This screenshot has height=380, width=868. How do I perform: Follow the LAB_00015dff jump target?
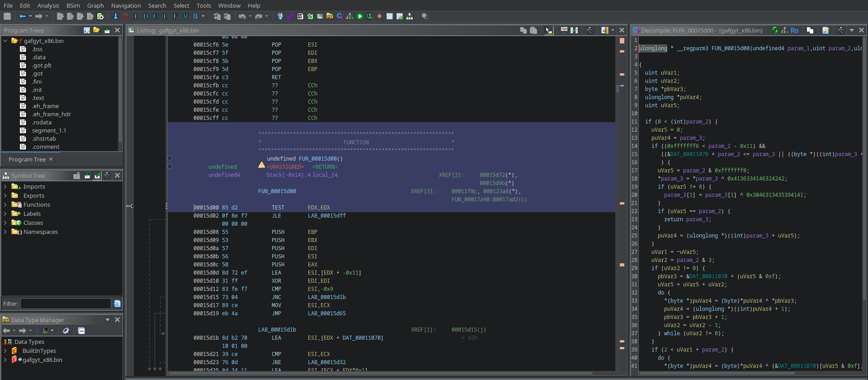pyautogui.click(x=327, y=216)
